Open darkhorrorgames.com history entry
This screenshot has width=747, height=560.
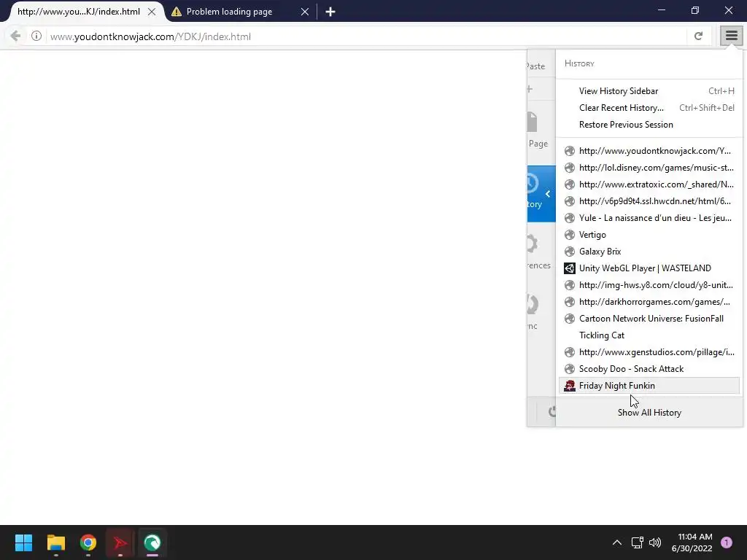pos(649,301)
